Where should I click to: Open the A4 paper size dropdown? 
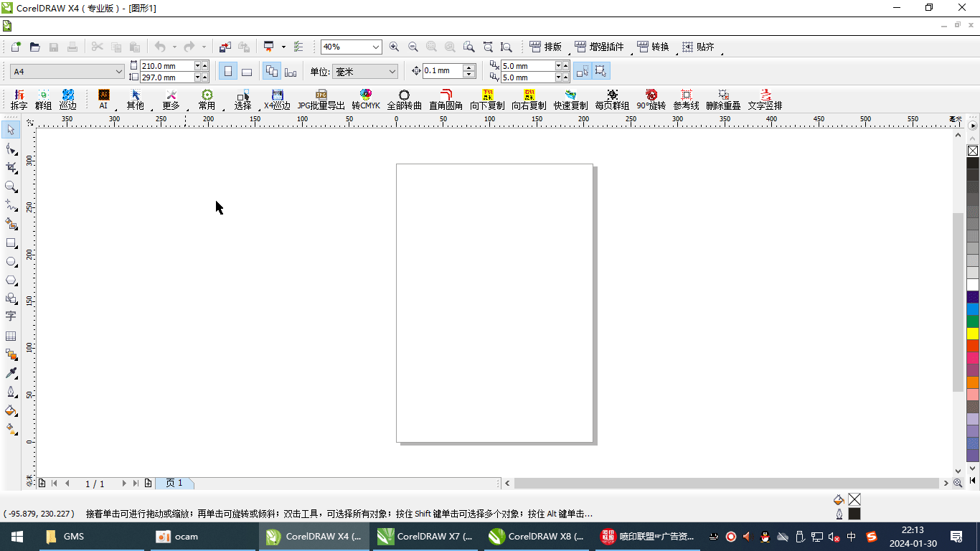tap(119, 72)
